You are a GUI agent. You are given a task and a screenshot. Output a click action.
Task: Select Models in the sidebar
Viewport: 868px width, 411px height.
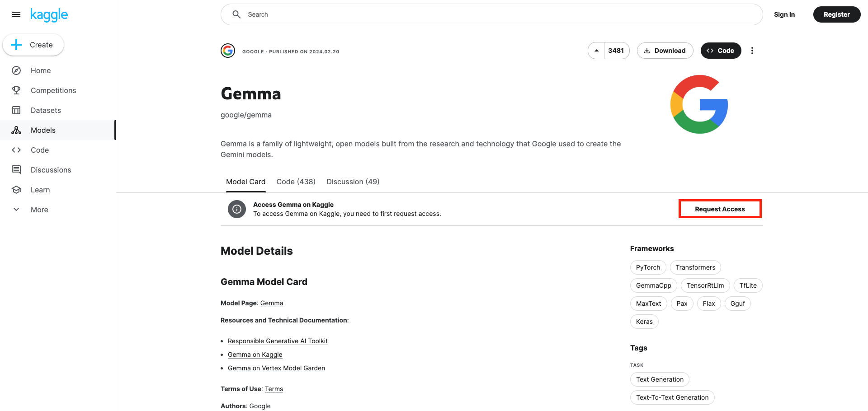tap(58, 130)
